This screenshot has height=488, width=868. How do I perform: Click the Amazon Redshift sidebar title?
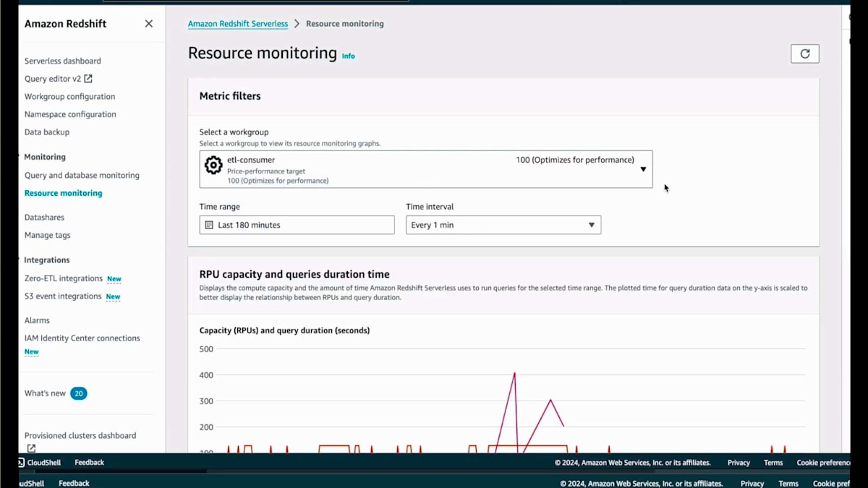[65, 24]
